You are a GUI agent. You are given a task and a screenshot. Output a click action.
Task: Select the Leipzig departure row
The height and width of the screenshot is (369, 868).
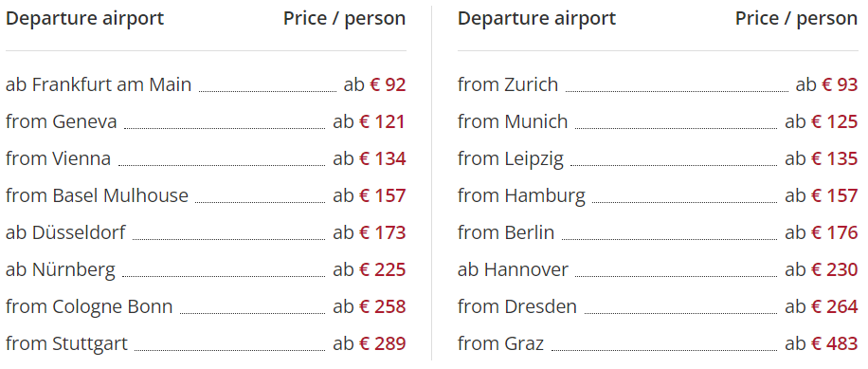(x=658, y=159)
